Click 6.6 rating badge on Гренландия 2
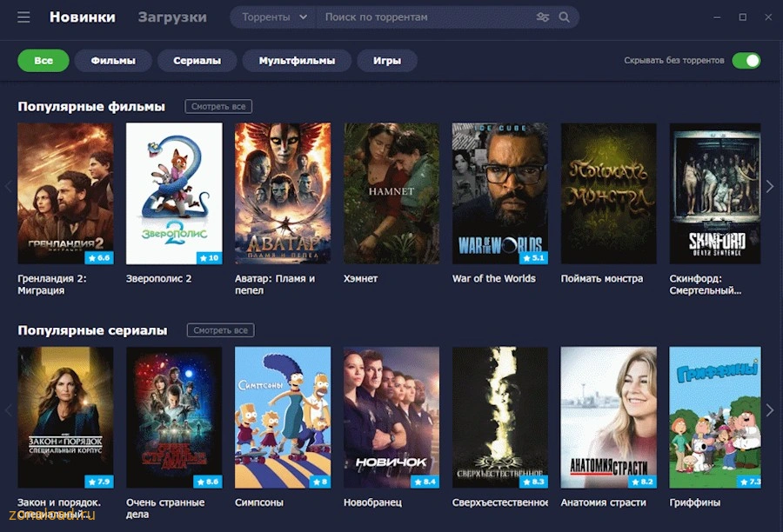Screen dimensions: 783x532 99,257
